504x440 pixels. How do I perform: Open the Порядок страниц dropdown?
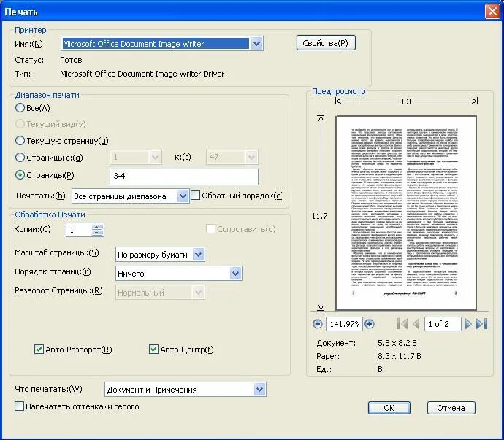[x=235, y=274]
